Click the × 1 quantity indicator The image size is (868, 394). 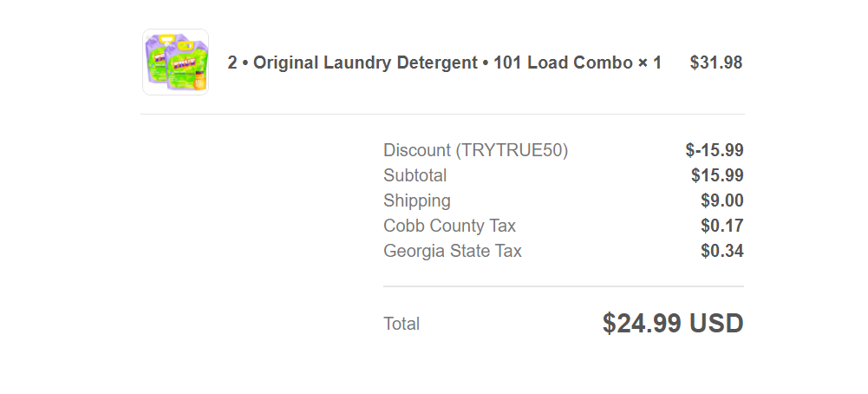[x=649, y=62]
